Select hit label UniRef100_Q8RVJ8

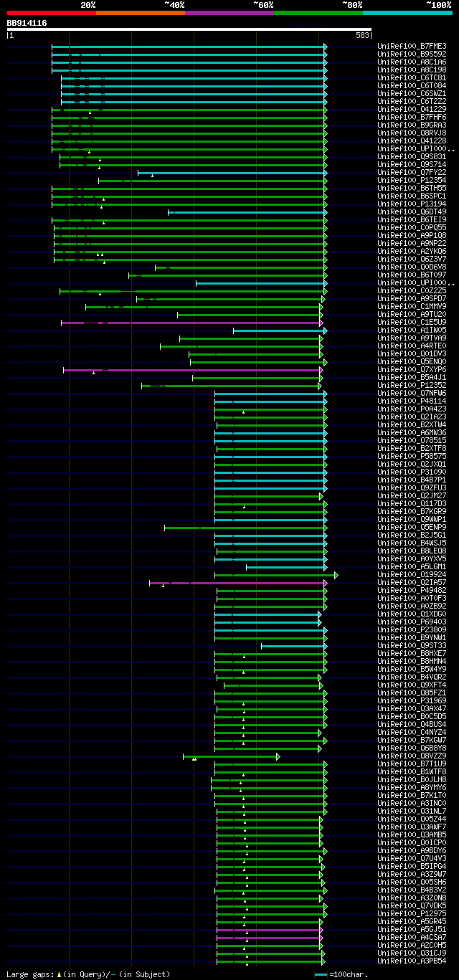(x=412, y=133)
